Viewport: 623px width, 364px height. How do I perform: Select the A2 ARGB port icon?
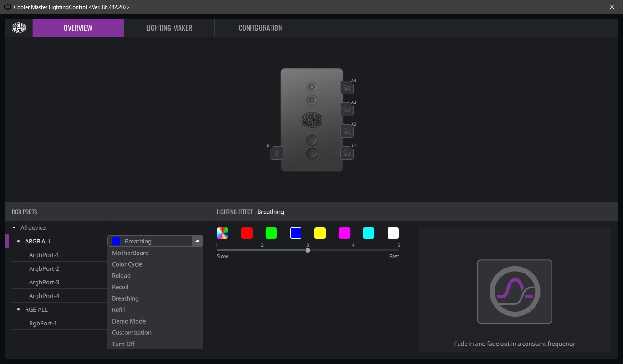tap(347, 131)
